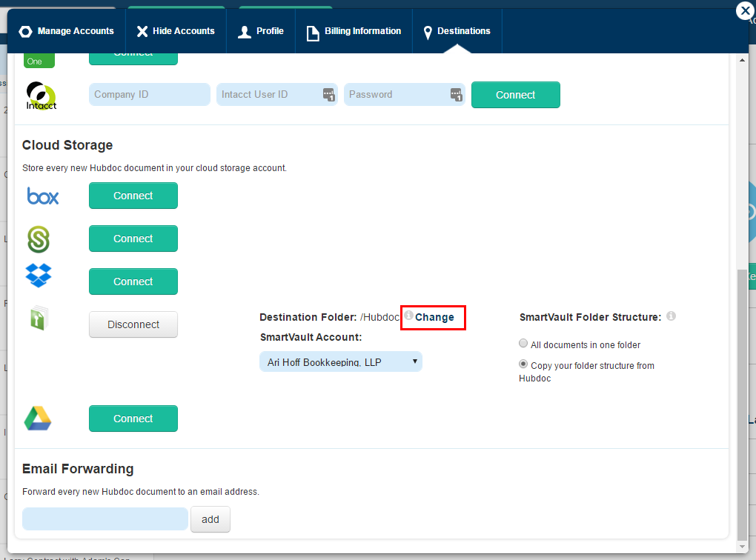Switch to Billing Information tab
The height and width of the screenshot is (560, 756).
tap(354, 31)
